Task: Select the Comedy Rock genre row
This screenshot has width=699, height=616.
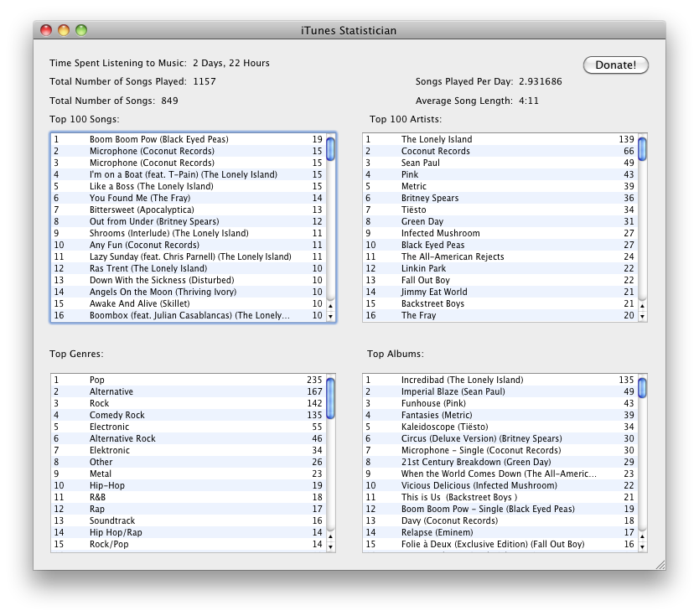Action: pos(189,415)
